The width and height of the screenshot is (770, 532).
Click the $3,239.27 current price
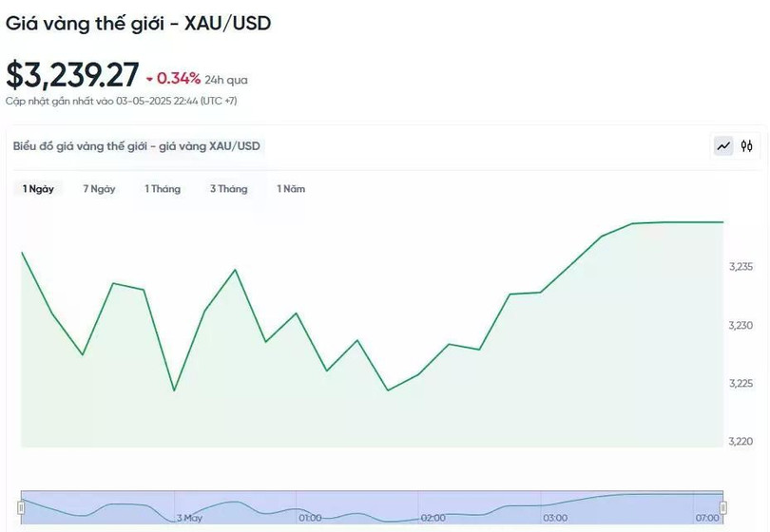[x=72, y=75]
